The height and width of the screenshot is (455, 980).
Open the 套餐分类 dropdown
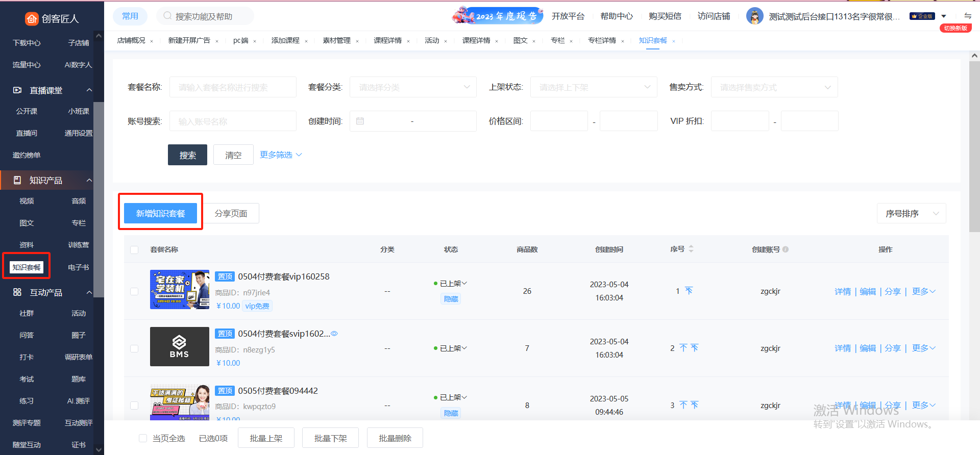point(412,87)
